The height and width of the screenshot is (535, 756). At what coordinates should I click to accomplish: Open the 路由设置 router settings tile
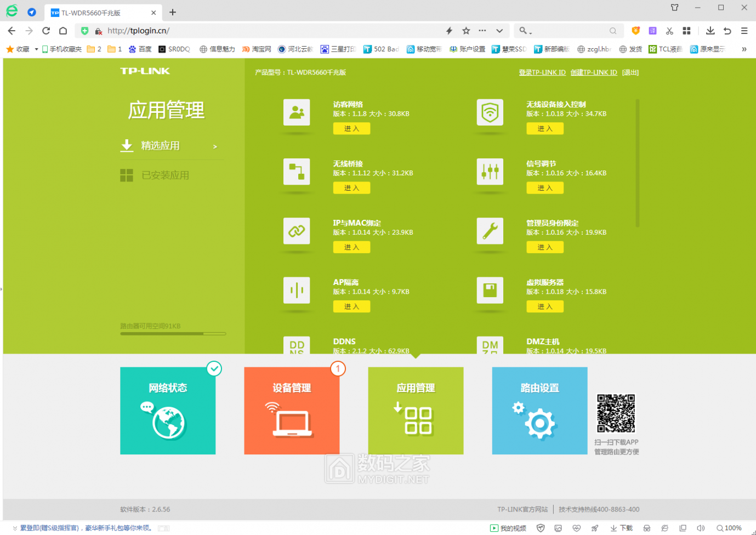coord(539,411)
